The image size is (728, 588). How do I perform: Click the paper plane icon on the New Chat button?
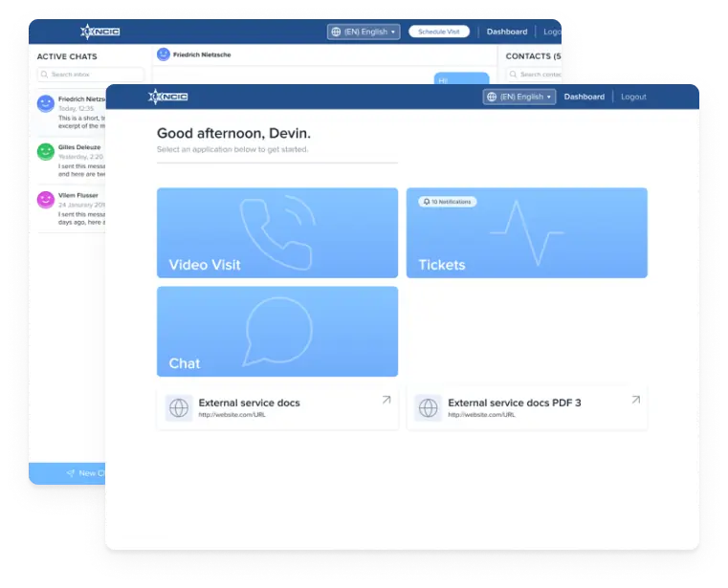click(x=71, y=473)
